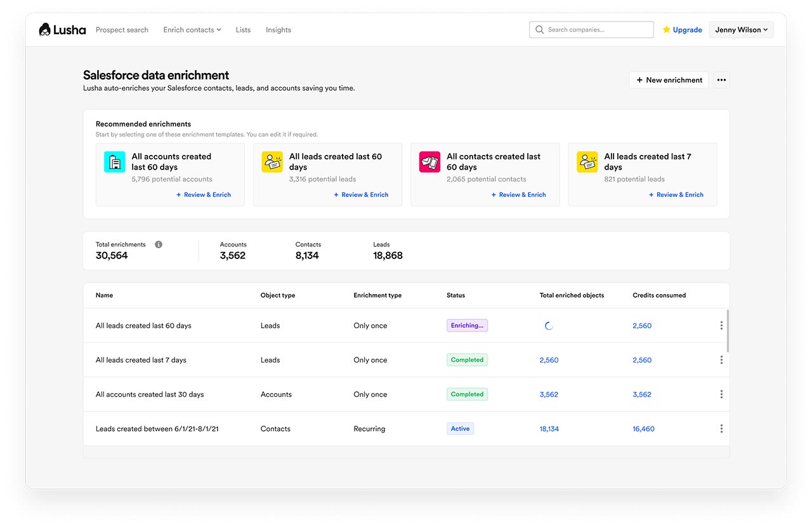Click Completed badge for All leads created last 7 days
Image resolution: width=812 pixels, height=527 pixels.
467,360
